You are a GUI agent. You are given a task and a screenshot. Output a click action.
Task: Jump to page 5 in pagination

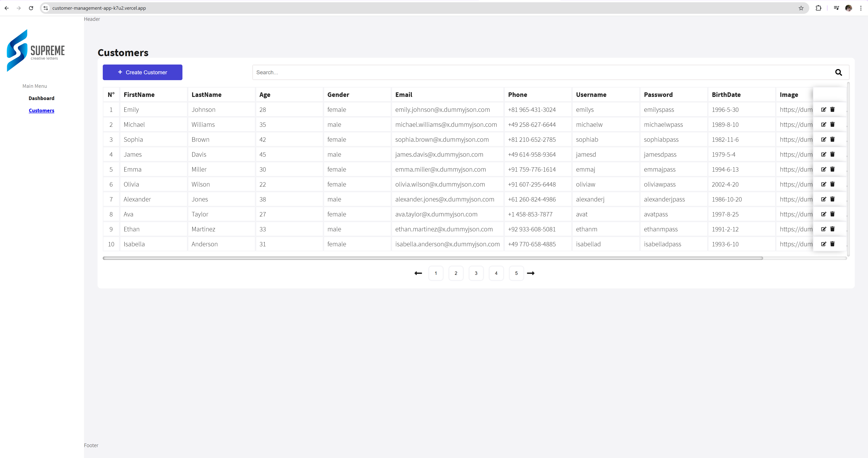(x=516, y=273)
